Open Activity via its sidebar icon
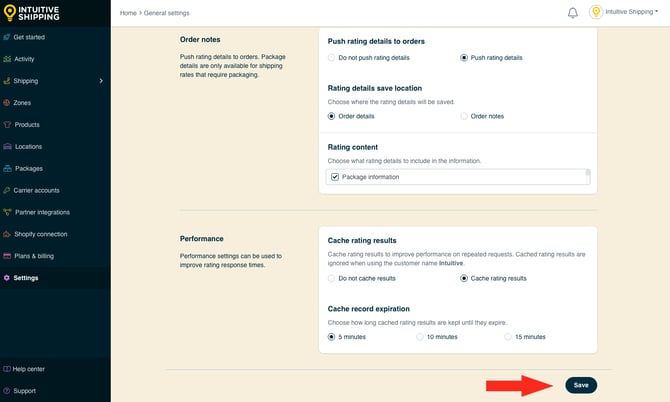This screenshot has height=402, width=670. tap(8, 59)
